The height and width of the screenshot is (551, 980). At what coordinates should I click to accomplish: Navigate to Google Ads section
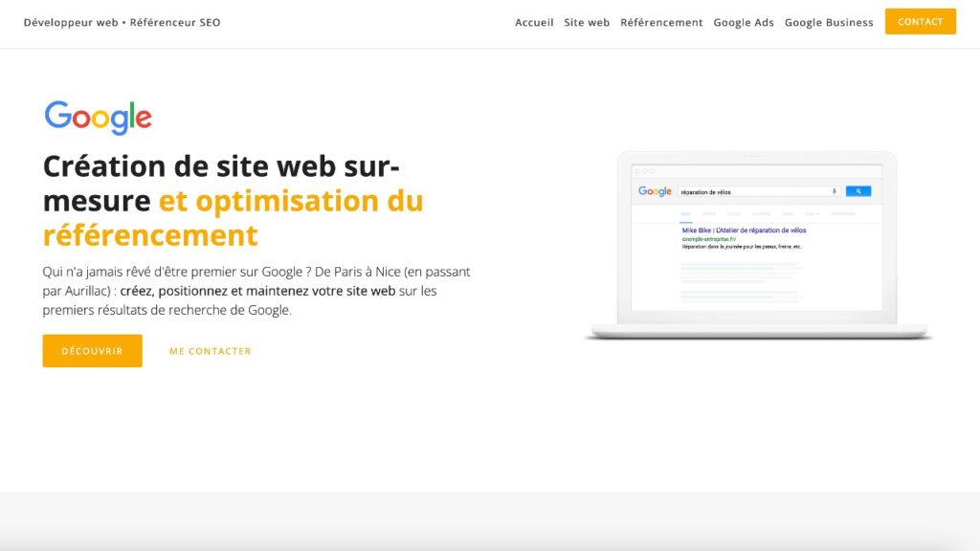[x=744, y=23]
